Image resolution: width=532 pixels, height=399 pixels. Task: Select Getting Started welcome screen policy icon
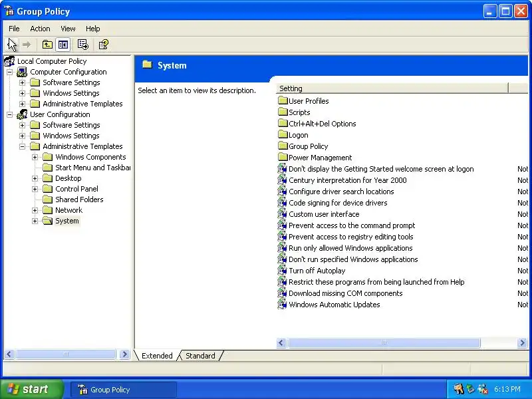coord(282,169)
